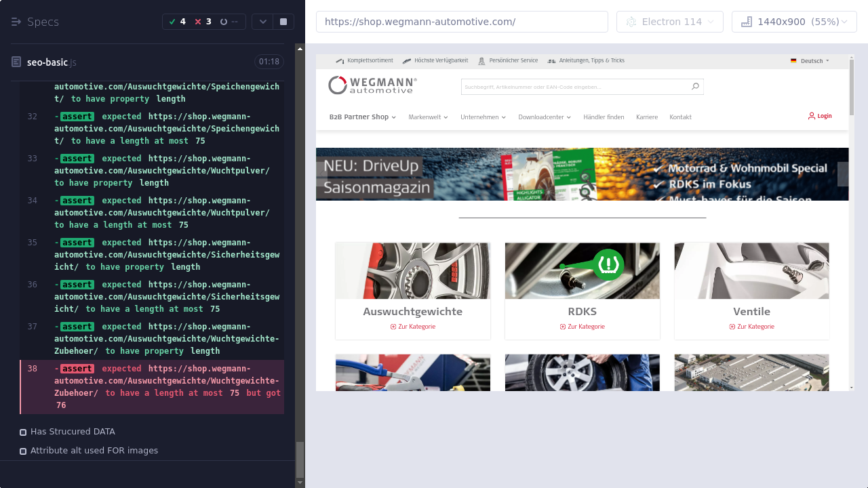The height and width of the screenshot is (488, 868).
Task: Select 'Attribute alt used FOR images' test checkbox
Action: [x=23, y=451]
